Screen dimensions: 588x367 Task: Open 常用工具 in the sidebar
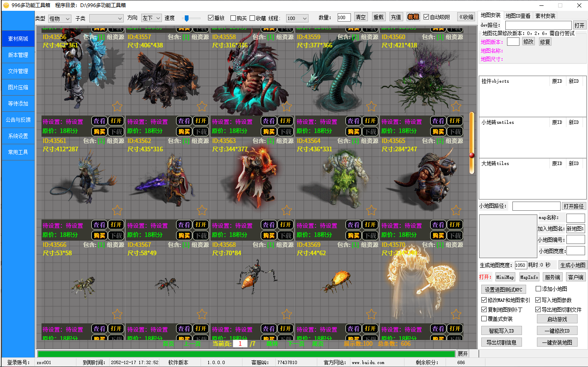(x=18, y=152)
